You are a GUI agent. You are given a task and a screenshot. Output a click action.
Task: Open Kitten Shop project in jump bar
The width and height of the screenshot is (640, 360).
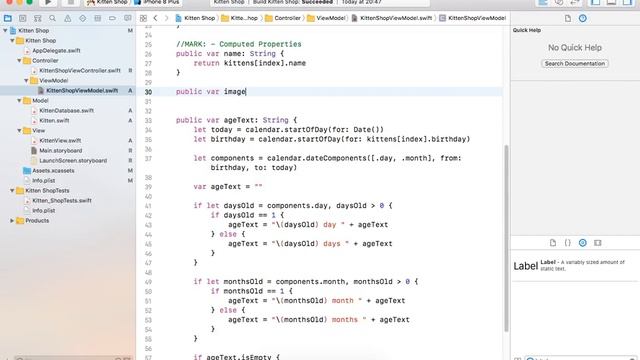tap(195, 18)
